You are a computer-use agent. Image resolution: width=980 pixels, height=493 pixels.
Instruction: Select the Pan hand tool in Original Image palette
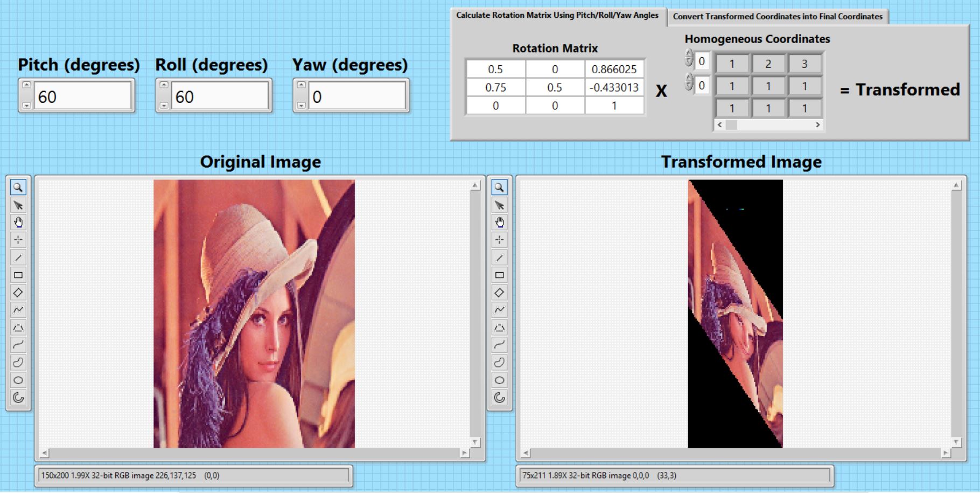click(18, 223)
